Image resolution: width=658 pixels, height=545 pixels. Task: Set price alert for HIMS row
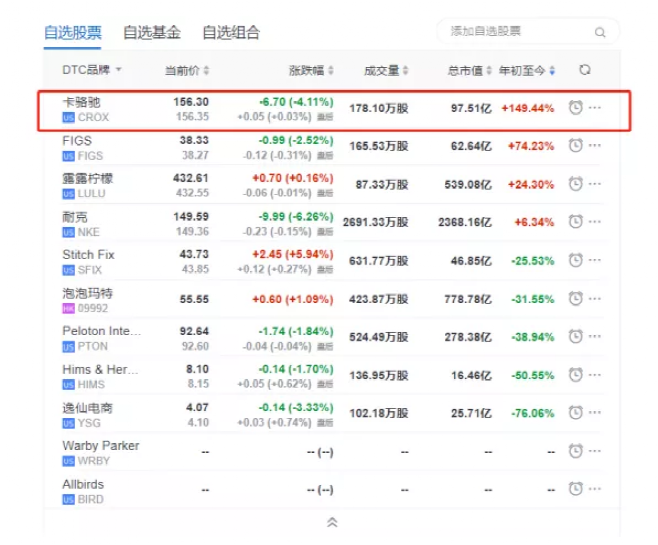coord(575,375)
